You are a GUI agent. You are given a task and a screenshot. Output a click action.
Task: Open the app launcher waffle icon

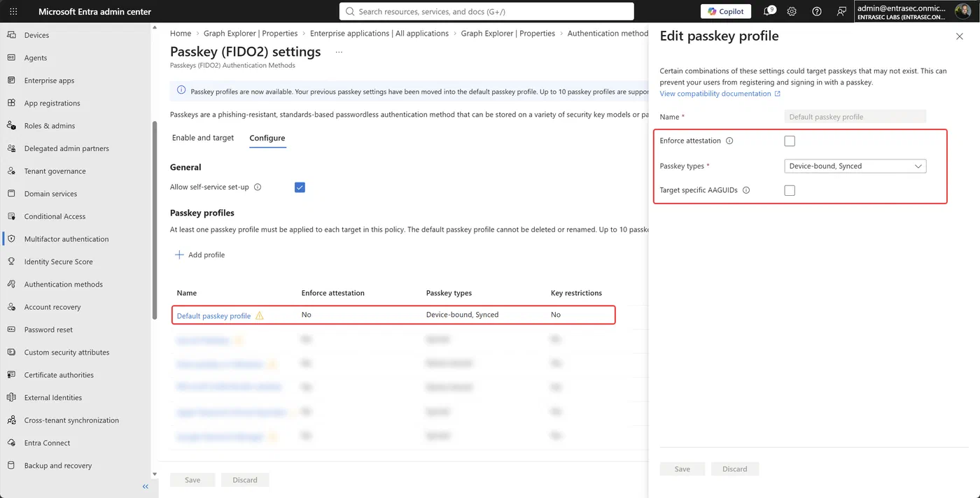point(13,11)
